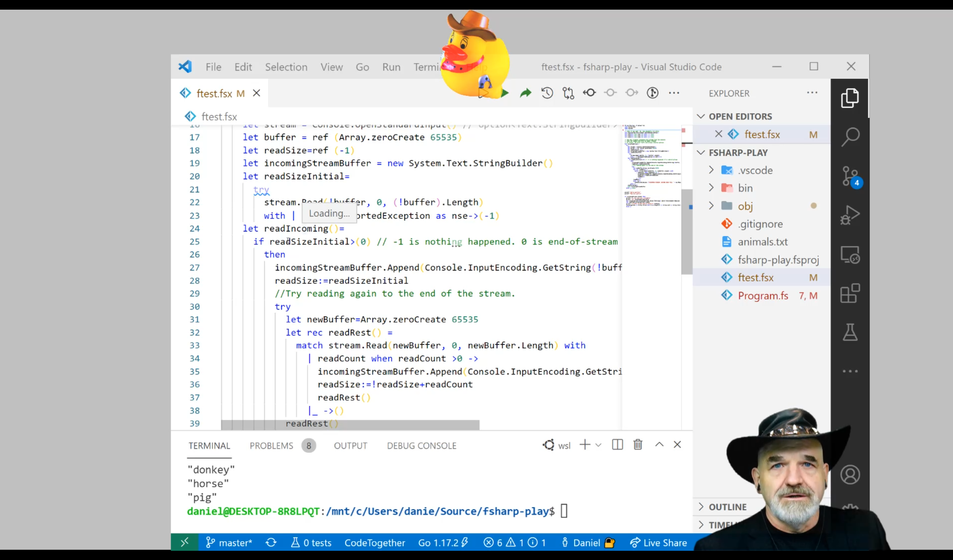
Task: Expand the OUTLINE section
Action: 727,507
